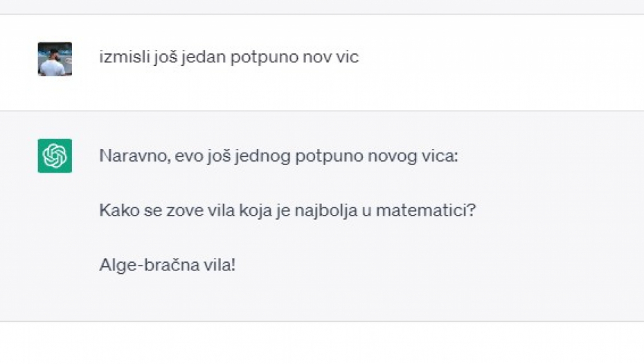Select the reply line starting with "Naravno"
Viewport: 644px width, 364px height.
(x=278, y=156)
